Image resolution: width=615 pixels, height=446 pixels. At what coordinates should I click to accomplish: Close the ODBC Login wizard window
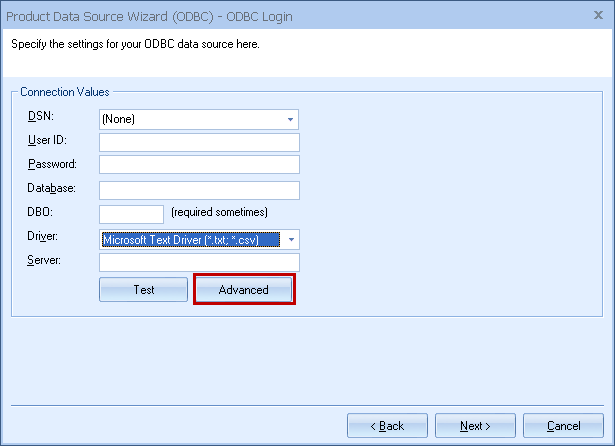click(x=596, y=13)
